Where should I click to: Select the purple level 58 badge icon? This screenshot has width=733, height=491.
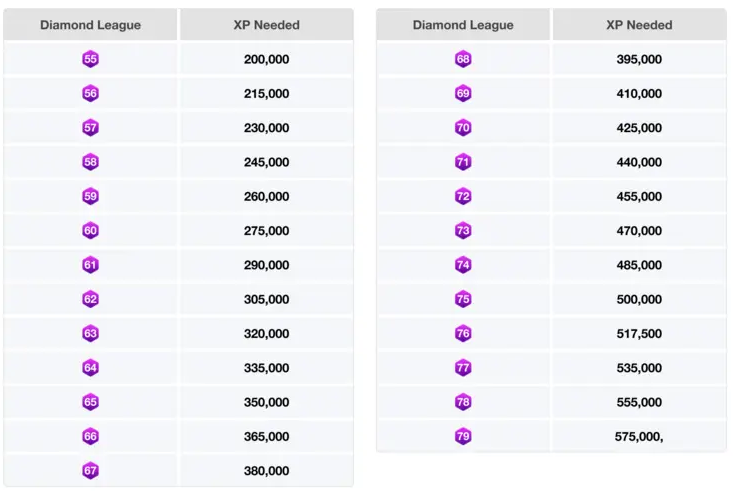pyautogui.click(x=91, y=162)
